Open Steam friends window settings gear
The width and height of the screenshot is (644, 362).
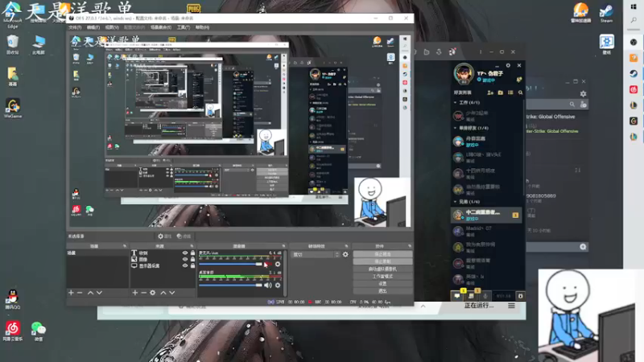click(583, 94)
